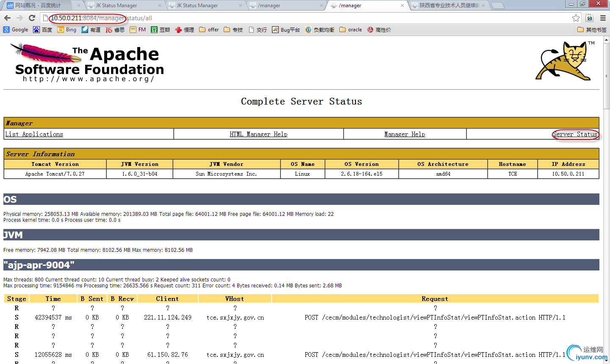This screenshot has height=364, width=610.
Task: Click the 'Stage' column header
Action: click(x=17, y=299)
